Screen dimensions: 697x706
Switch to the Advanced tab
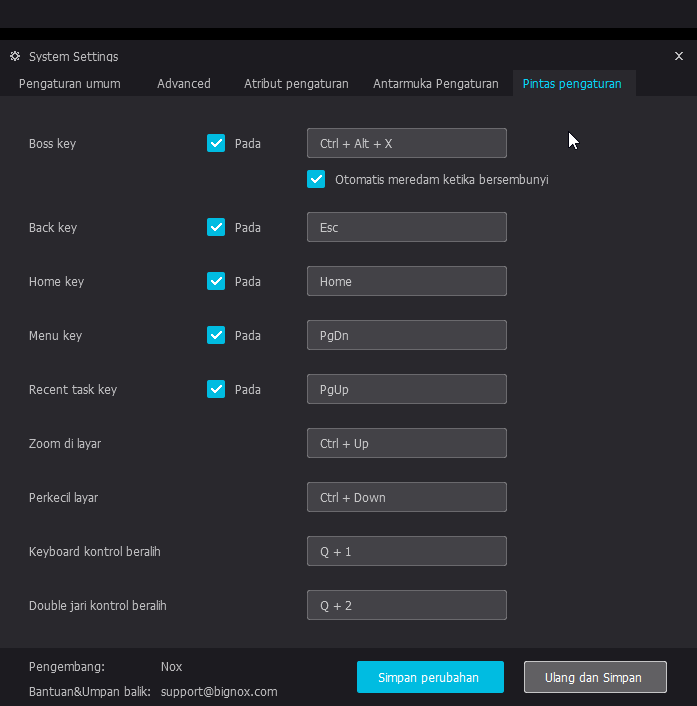coord(184,84)
